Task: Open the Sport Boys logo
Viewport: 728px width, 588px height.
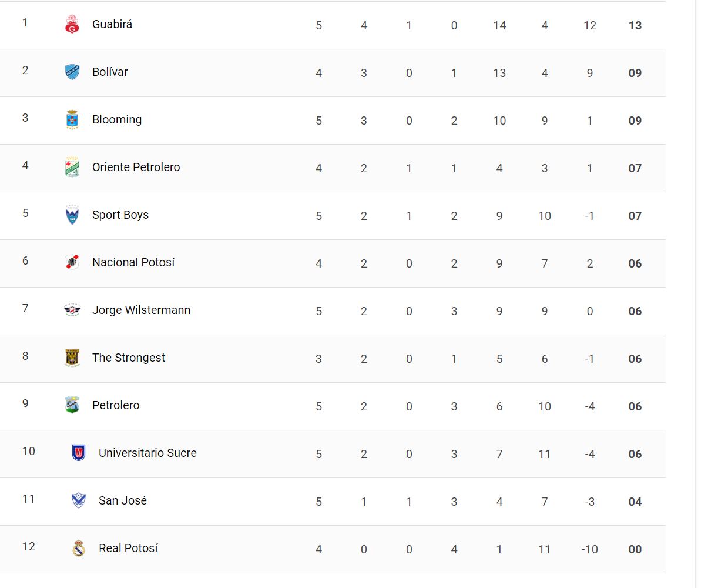Action: (72, 215)
